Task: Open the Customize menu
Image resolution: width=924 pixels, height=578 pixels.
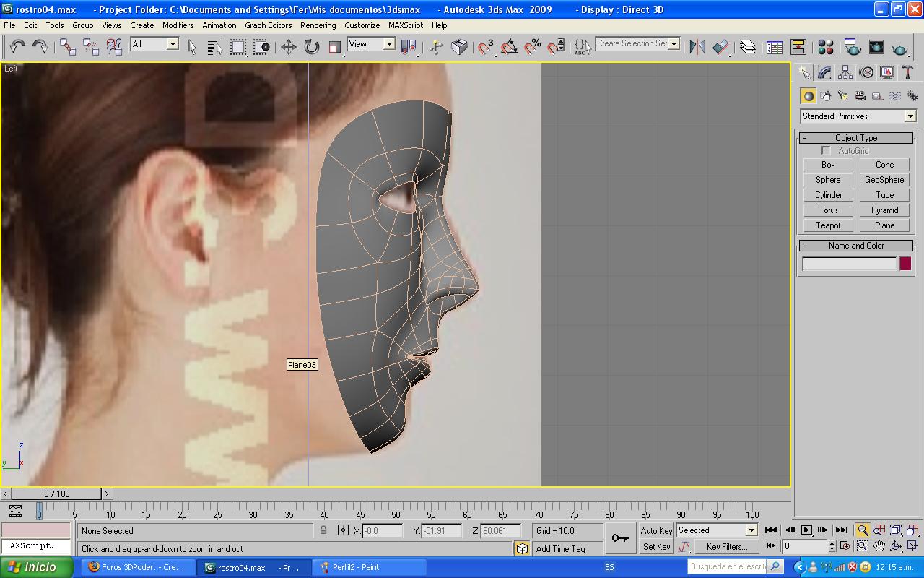Action: click(362, 25)
